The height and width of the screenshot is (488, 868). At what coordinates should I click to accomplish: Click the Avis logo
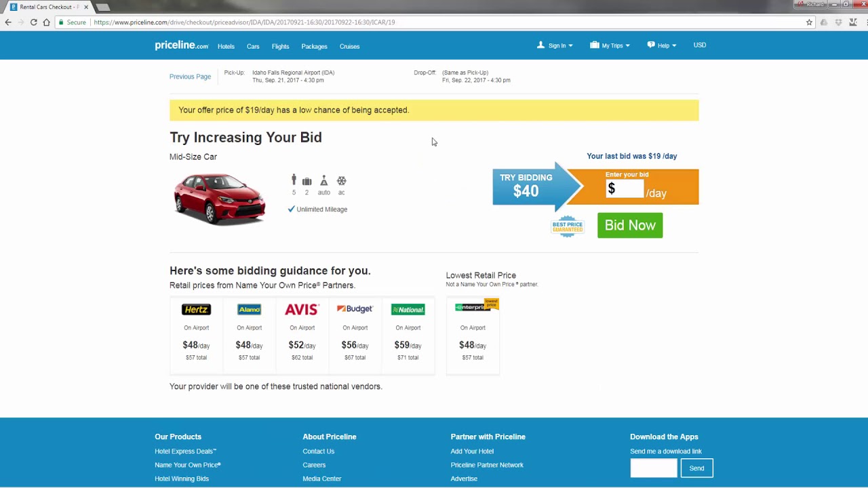(x=302, y=310)
